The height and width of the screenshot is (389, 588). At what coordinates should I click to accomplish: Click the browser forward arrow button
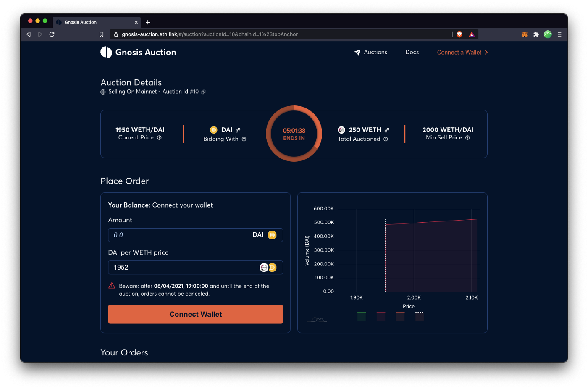coord(40,34)
